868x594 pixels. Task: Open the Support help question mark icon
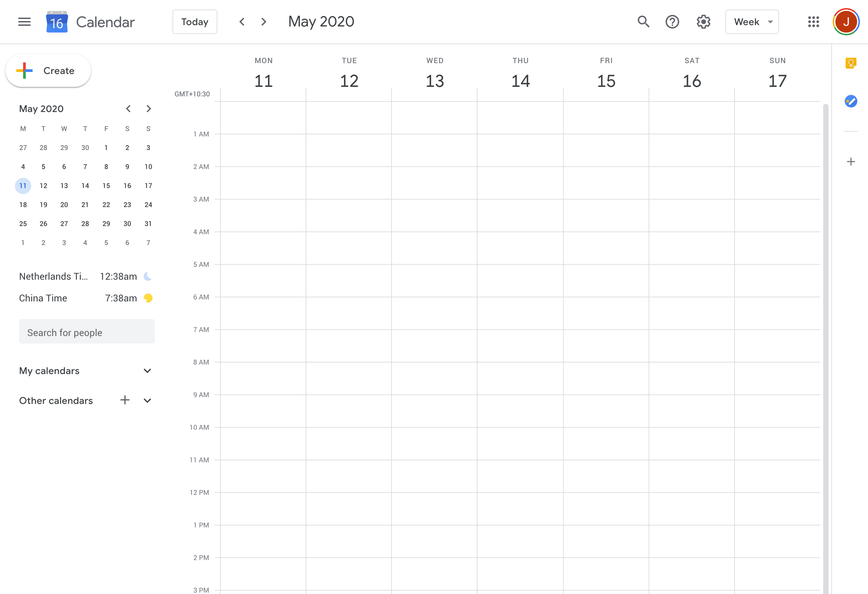(672, 22)
